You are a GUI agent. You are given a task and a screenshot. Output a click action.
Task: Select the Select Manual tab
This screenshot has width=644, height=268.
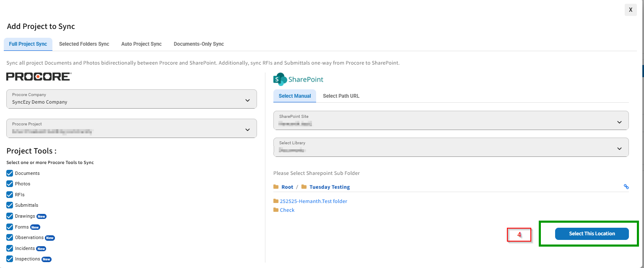(x=295, y=96)
